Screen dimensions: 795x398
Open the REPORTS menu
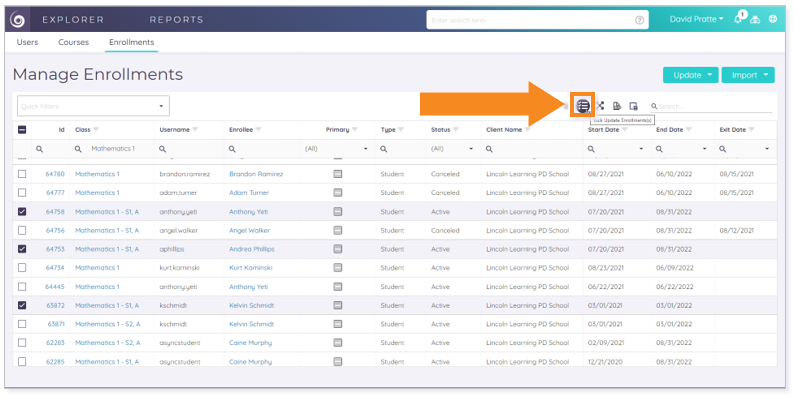[x=176, y=20]
